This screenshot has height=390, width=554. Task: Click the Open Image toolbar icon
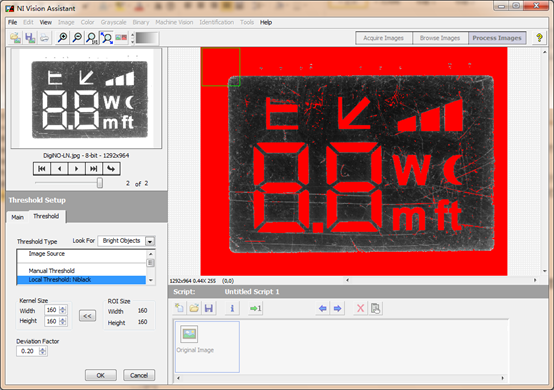click(15, 38)
